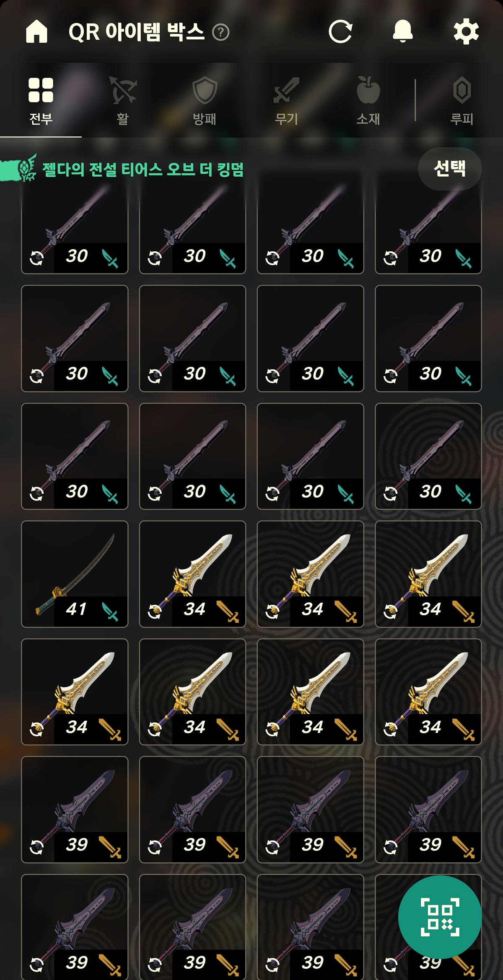This screenshot has width=503, height=980.
Task: Tap the home icon
Action: 37,31
